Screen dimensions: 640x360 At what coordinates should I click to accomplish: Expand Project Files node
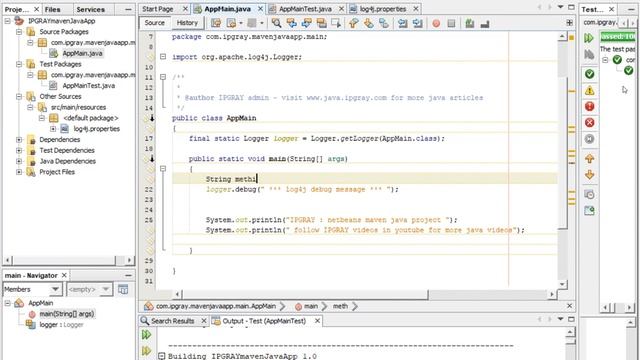pos(19,172)
